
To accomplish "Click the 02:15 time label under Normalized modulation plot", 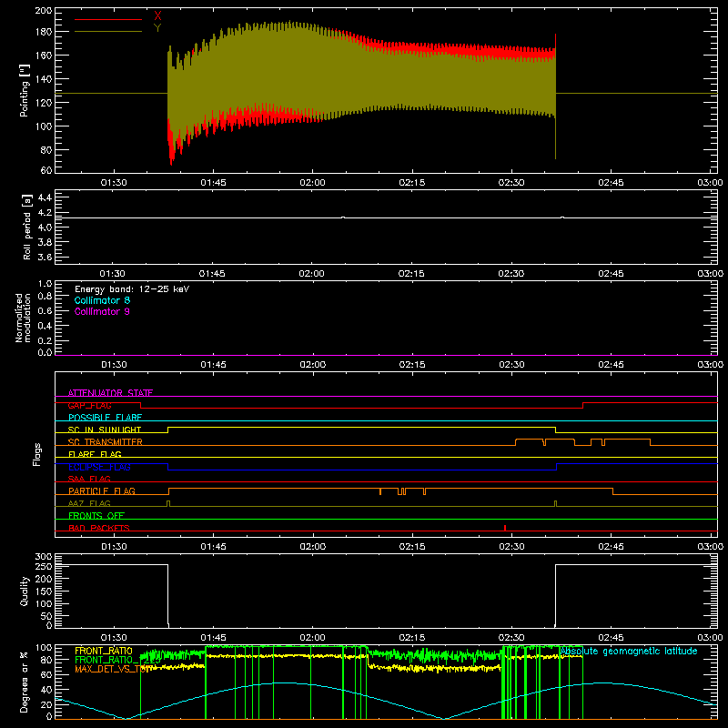I will tap(412, 365).
